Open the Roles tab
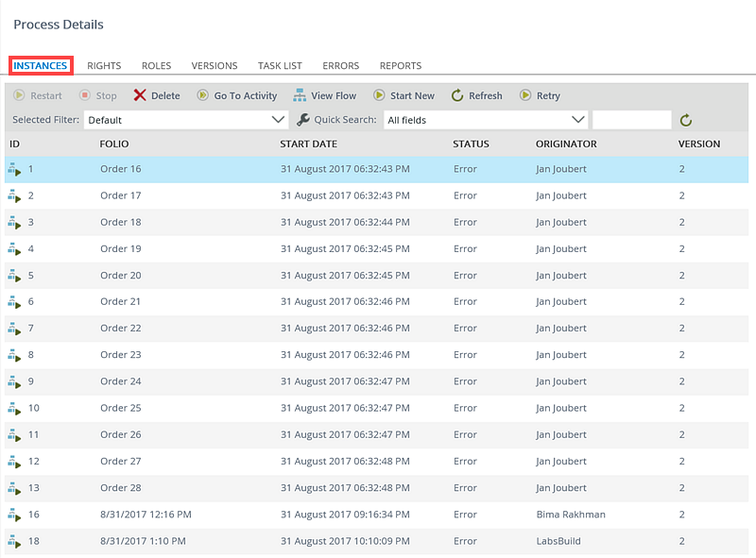The height and width of the screenshot is (558, 756). pyautogui.click(x=156, y=65)
